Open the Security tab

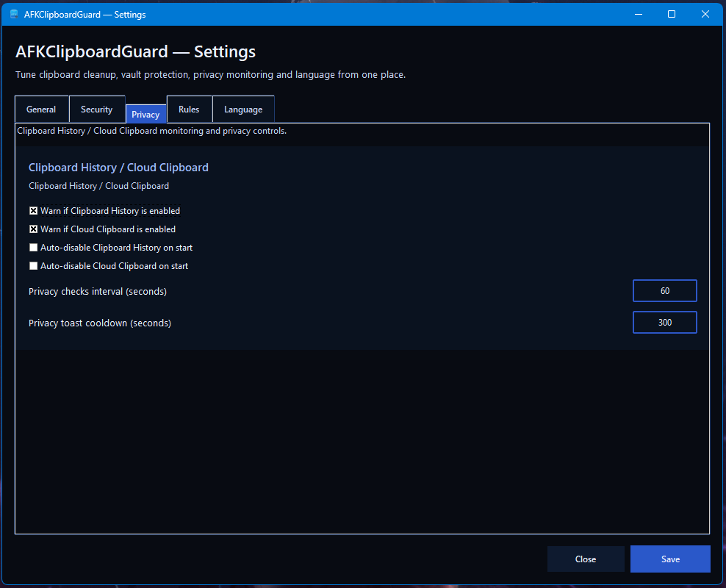tap(96, 110)
